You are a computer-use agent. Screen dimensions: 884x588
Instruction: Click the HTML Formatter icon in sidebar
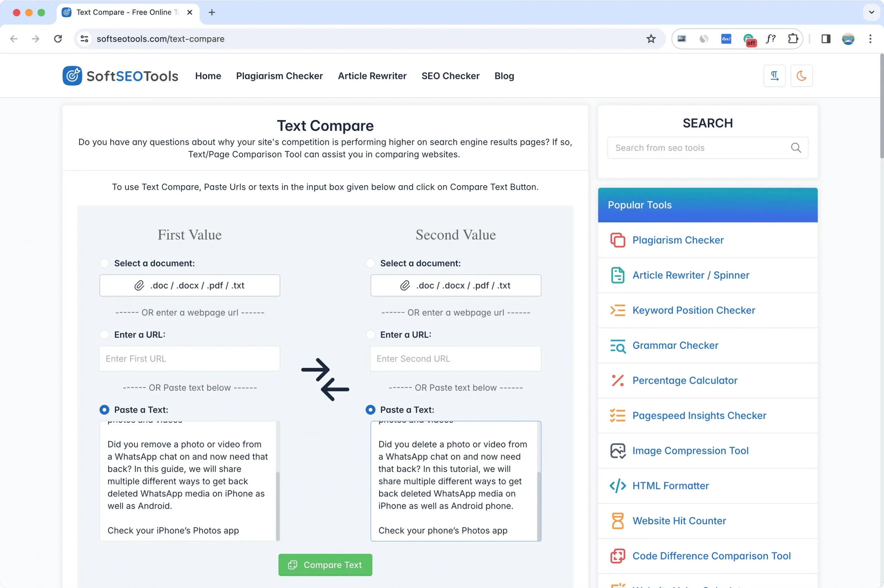[x=617, y=485]
